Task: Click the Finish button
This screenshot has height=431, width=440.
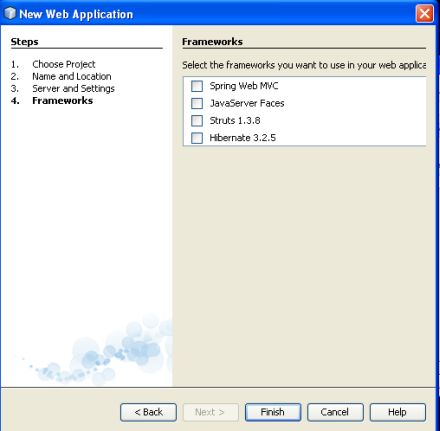Action: click(x=273, y=412)
